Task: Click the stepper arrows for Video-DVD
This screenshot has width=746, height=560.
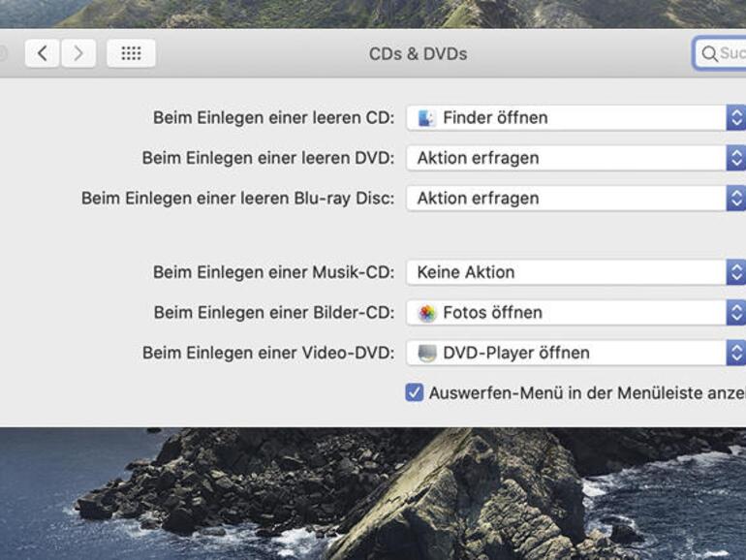Action: click(x=736, y=353)
